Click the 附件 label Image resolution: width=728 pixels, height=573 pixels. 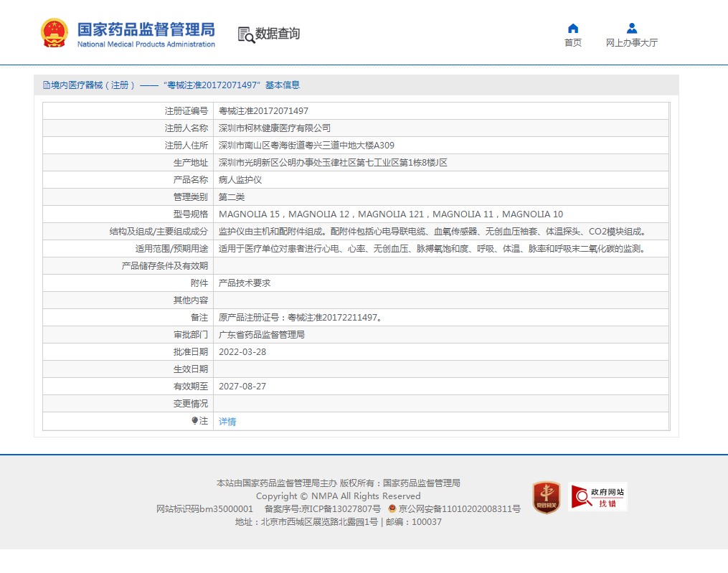(199, 283)
